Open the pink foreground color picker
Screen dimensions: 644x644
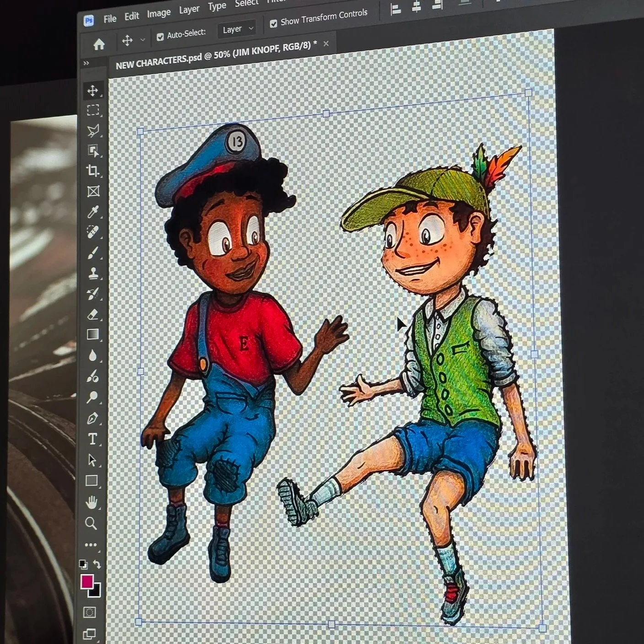[x=87, y=582]
